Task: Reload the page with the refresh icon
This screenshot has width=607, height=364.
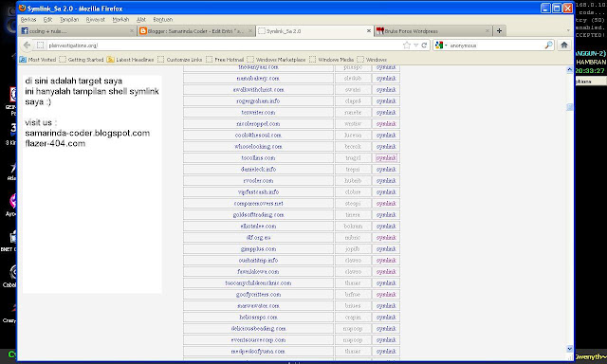Action: tap(424, 45)
